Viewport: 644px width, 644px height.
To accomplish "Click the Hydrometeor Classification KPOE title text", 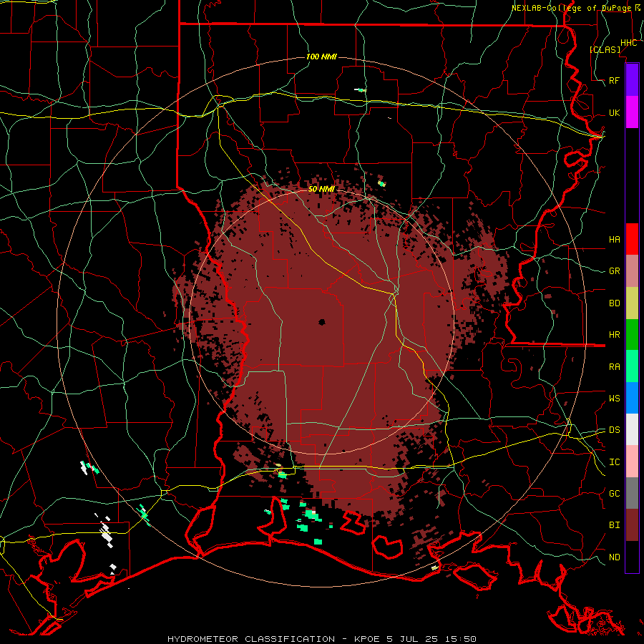I will pyautogui.click(x=321, y=639).
